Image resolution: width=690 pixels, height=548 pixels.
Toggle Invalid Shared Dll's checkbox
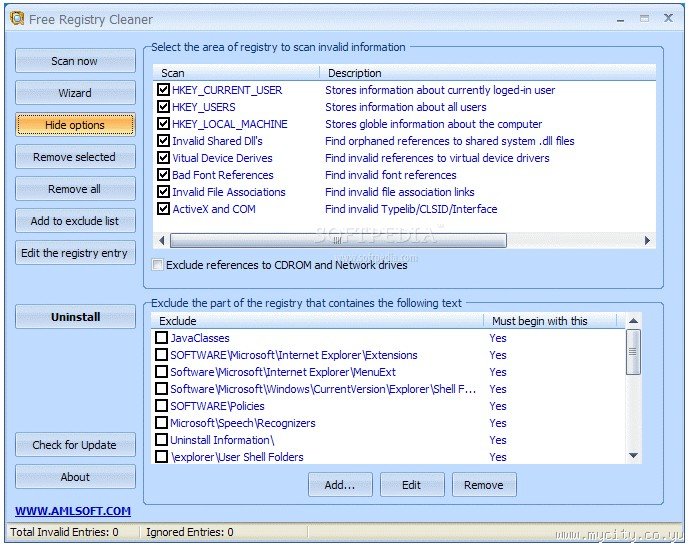tap(163, 141)
